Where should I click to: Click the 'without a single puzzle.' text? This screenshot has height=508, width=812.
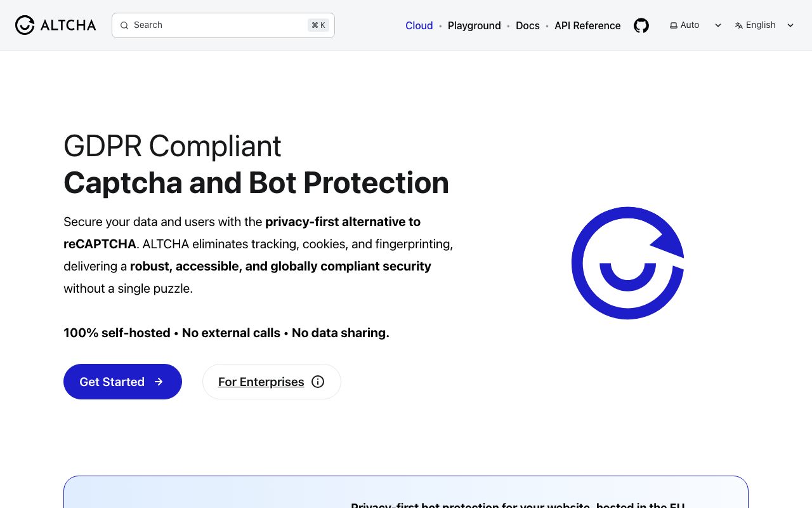[x=128, y=288]
